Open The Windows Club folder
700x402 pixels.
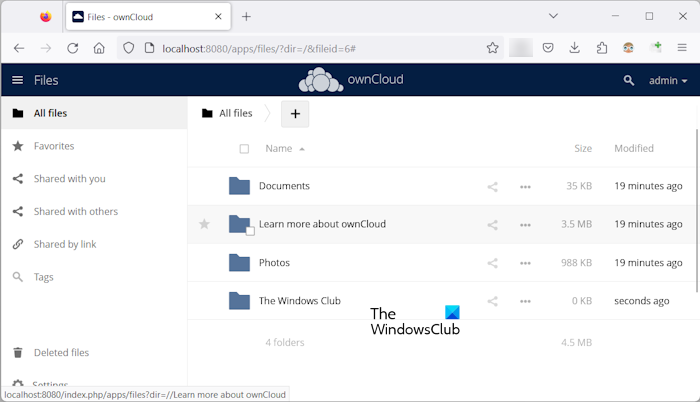click(300, 301)
